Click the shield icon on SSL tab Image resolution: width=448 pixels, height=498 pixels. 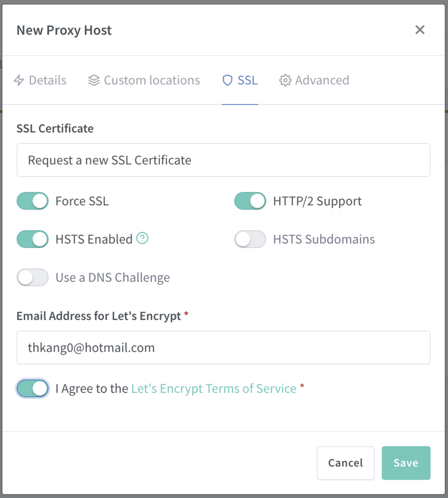tap(228, 80)
